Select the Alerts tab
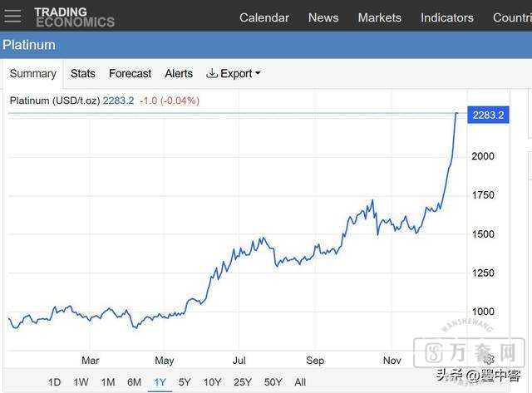Screen dimensions: 532x393 (179, 73)
